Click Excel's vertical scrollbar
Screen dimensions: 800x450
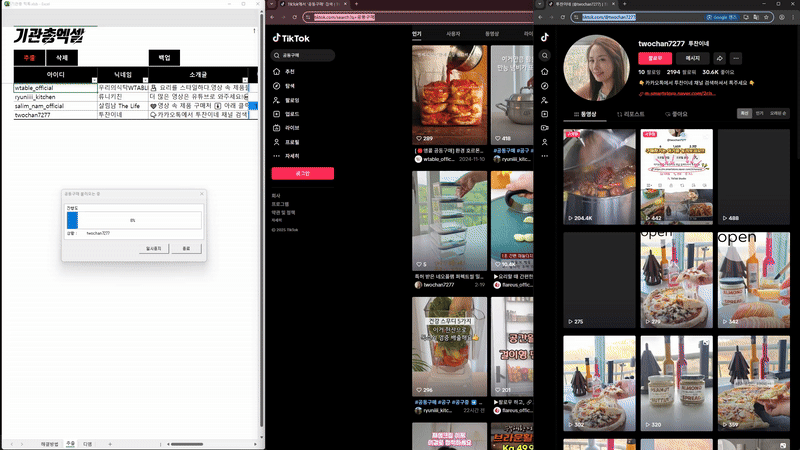262,219
